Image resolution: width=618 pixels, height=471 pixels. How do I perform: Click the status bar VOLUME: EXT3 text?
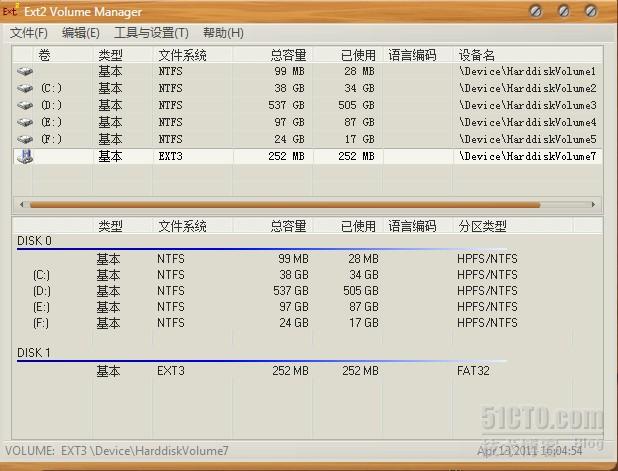117,451
